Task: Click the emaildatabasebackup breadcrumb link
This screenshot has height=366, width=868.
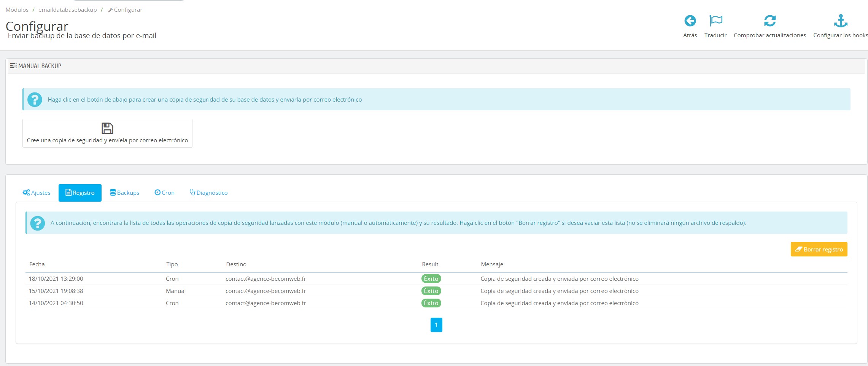Action: pos(68,10)
